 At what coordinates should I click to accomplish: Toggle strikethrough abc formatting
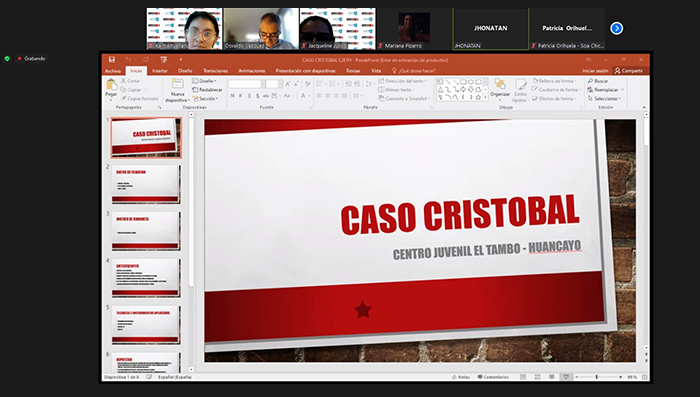[x=266, y=96]
